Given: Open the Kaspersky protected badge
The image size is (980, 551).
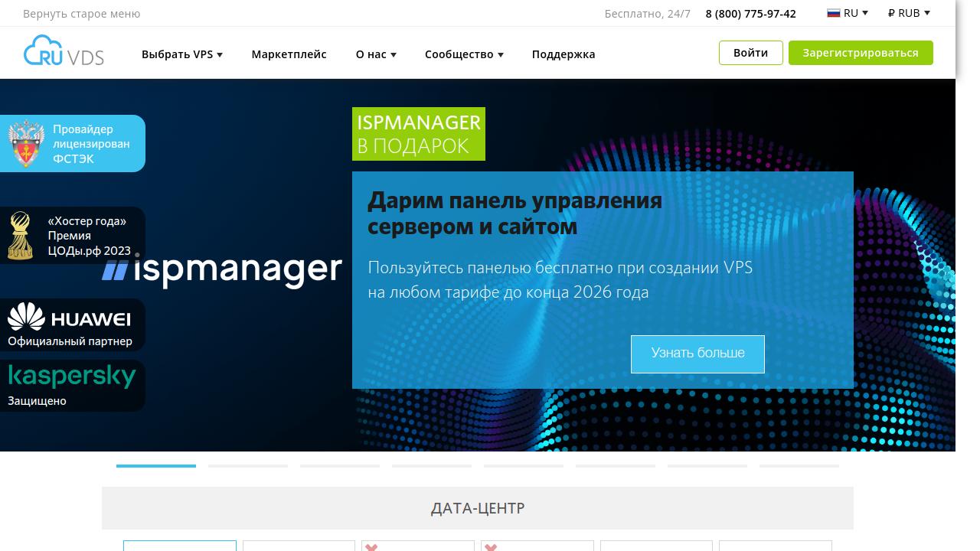Looking at the screenshot, I should 72,386.
